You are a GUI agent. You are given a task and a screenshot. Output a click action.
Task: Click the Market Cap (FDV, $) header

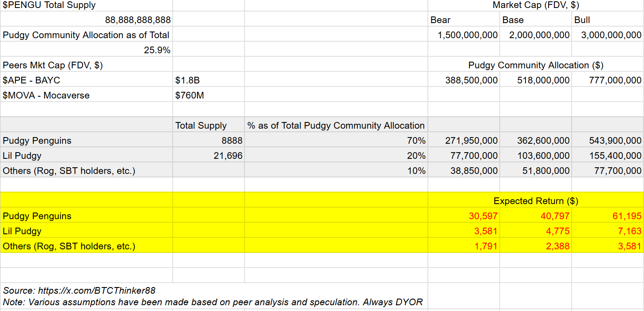point(535,5)
